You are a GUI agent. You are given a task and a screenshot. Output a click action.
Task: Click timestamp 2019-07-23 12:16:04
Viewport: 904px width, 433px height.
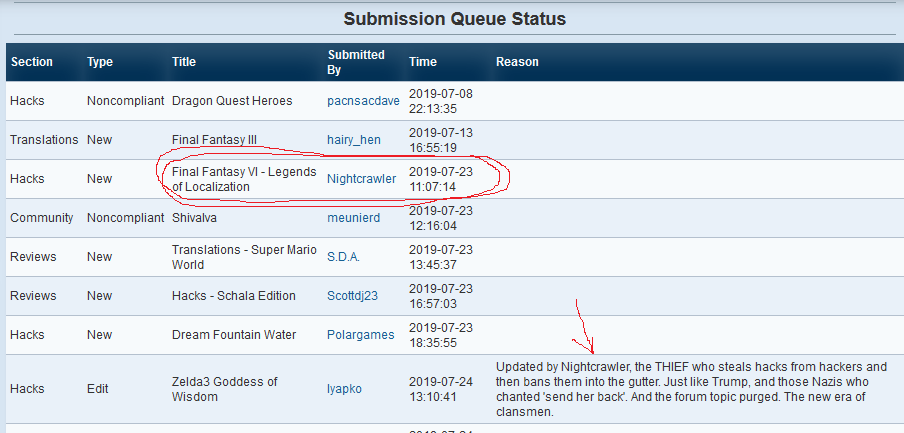pyautogui.click(x=440, y=218)
